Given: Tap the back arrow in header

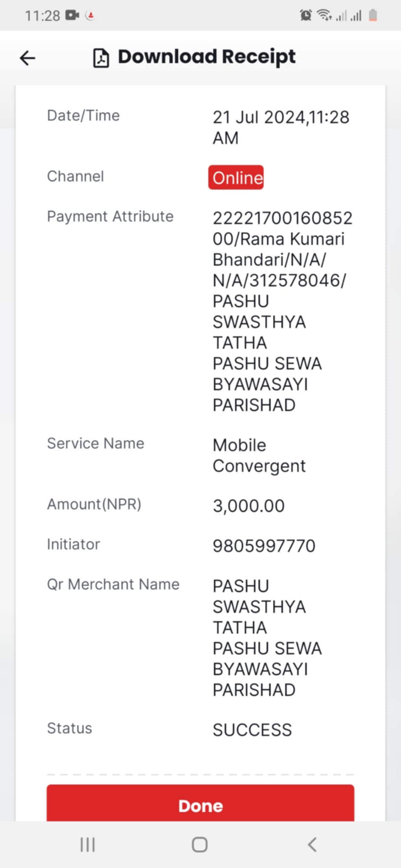Looking at the screenshot, I should tap(28, 58).
